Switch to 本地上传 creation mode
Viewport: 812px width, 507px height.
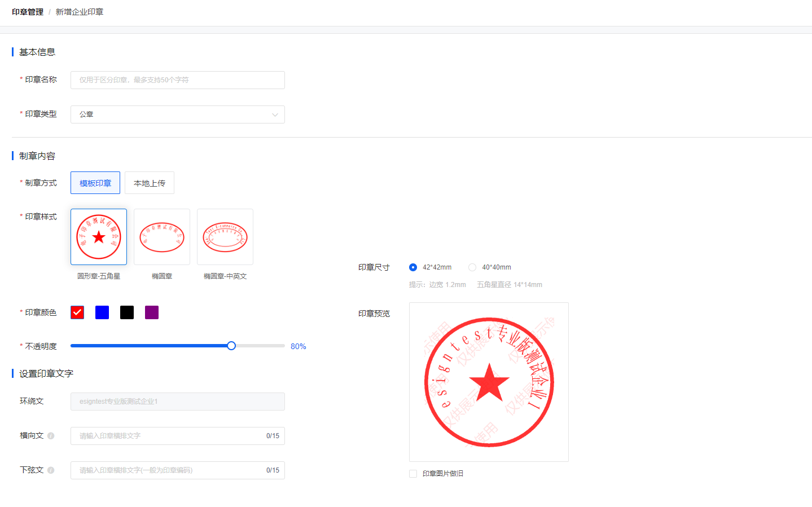pos(150,183)
